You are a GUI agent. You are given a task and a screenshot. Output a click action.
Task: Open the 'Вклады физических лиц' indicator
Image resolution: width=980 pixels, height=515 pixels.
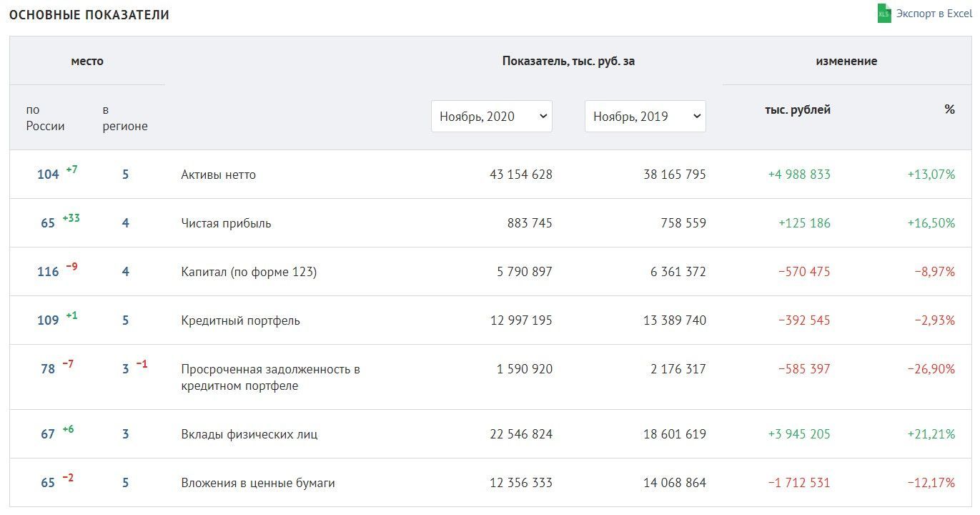point(249,434)
